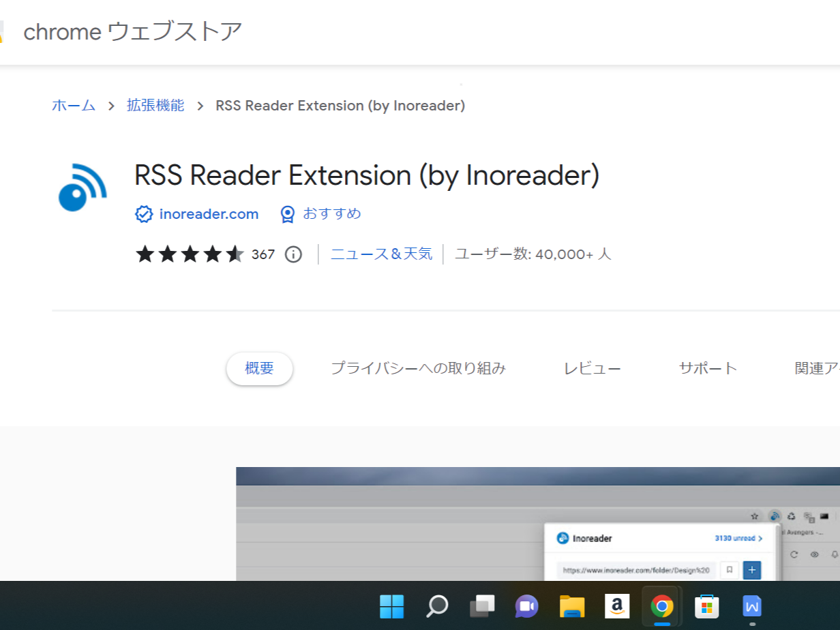Open Task View on the taskbar
Image resolution: width=840 pixels, height=630 pixels.
pos(482,605)
